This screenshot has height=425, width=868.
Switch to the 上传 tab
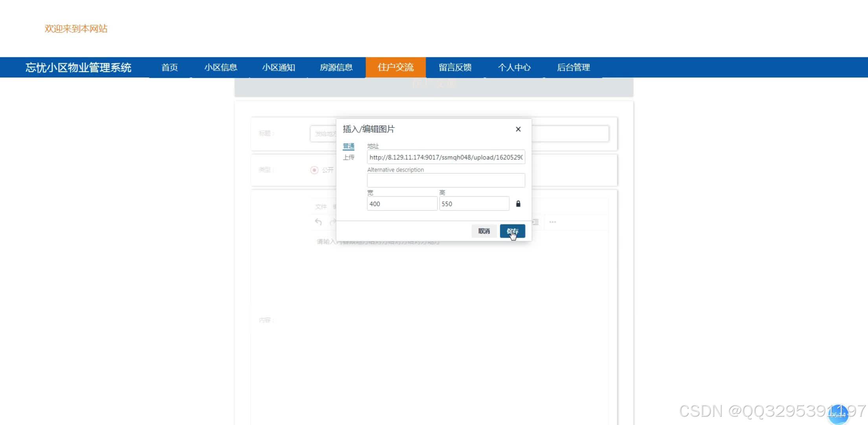click(349, 157)
